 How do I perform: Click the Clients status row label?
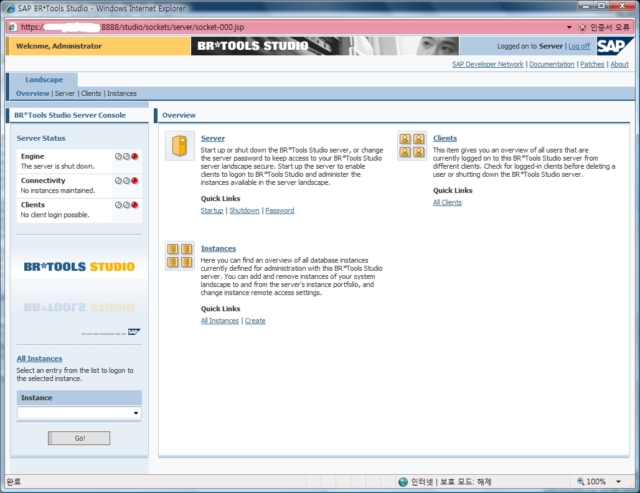pos(33,205)
